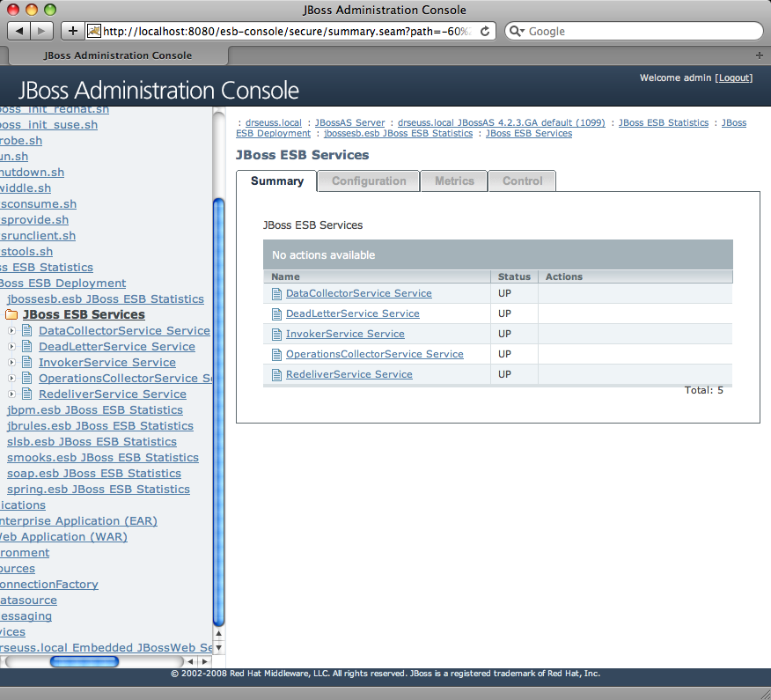Click the sidebar scroll up arrow
The image size is (771, 700).
coord(219,634)
